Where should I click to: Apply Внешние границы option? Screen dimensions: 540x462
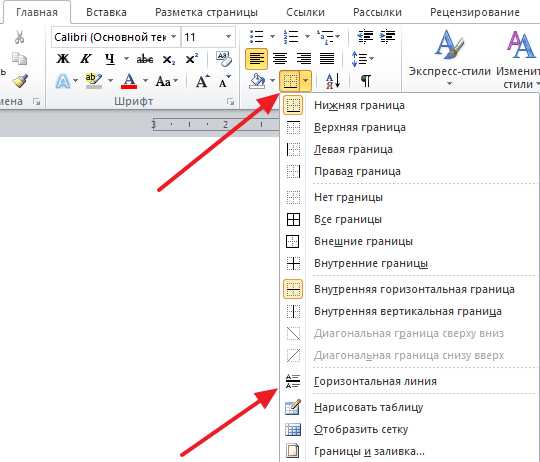click(409, 241)
